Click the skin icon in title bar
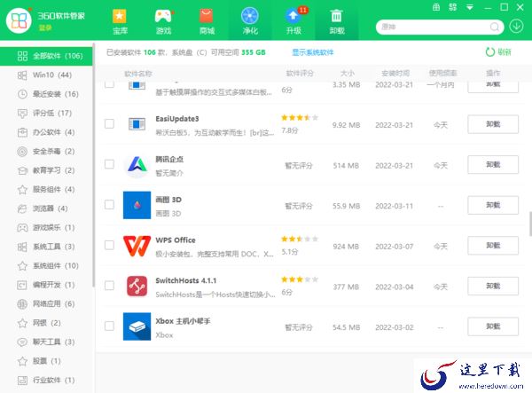532x393 pixels. (x=452, y=7)
